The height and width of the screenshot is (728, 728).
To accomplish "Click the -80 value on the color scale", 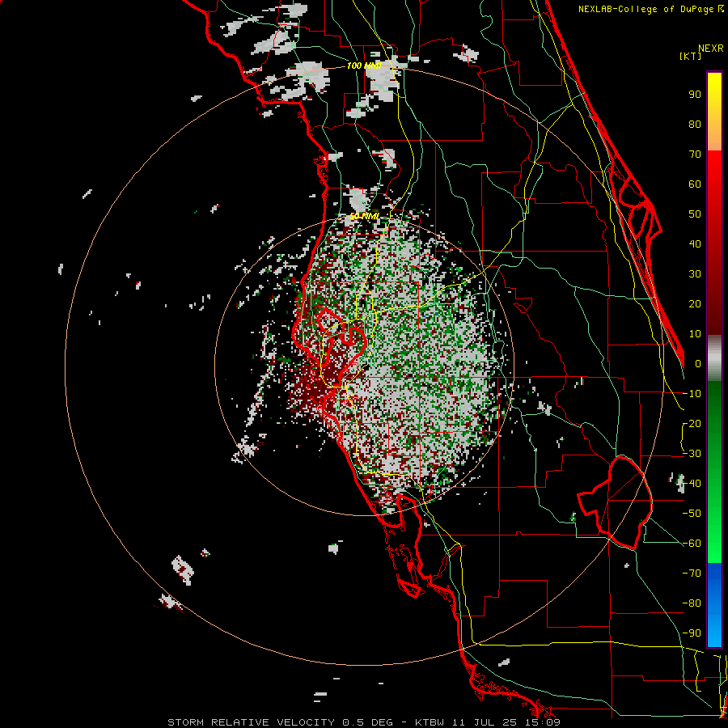I will [692, 603].
